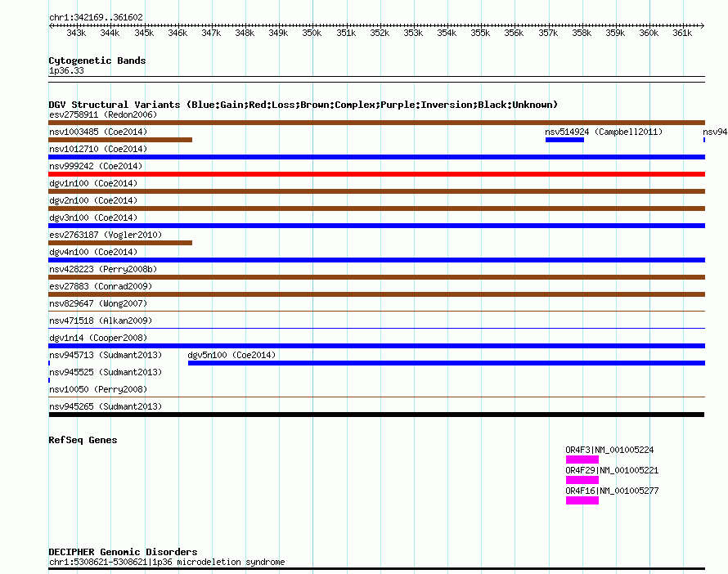Click the blue dgv3n100 gain bar
This screenshot has height=574, width=728.
[376, 226]
